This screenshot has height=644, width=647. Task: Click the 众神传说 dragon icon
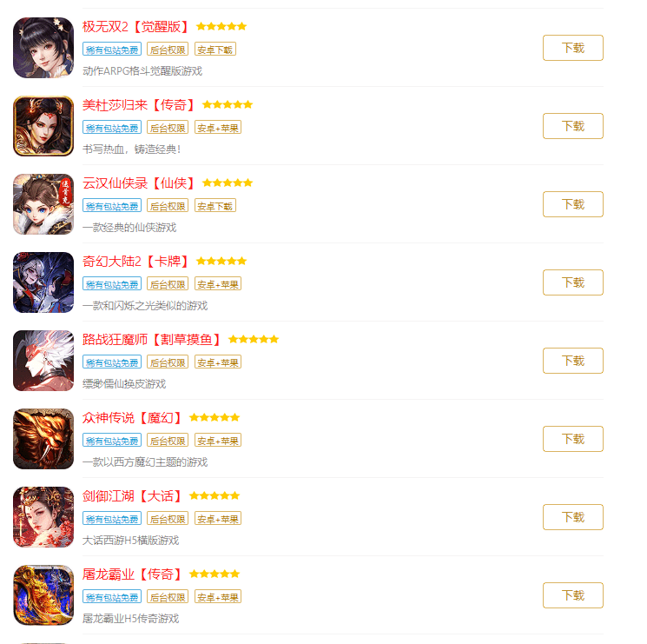pos(43,439)
